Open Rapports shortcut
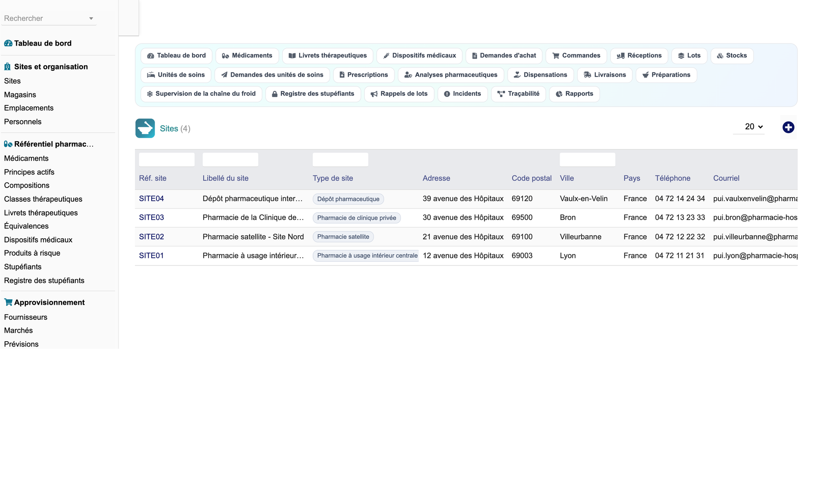 (574, 94)
